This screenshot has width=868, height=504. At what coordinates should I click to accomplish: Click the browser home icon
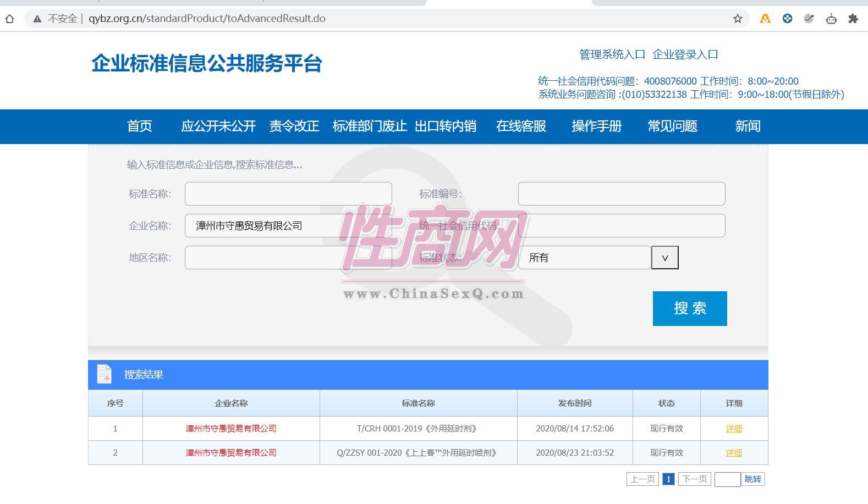9,19
